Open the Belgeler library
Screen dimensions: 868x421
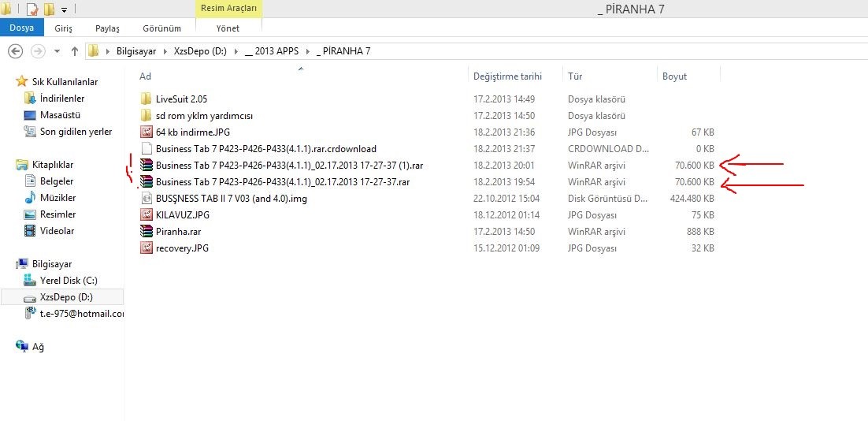click(57, 181)
